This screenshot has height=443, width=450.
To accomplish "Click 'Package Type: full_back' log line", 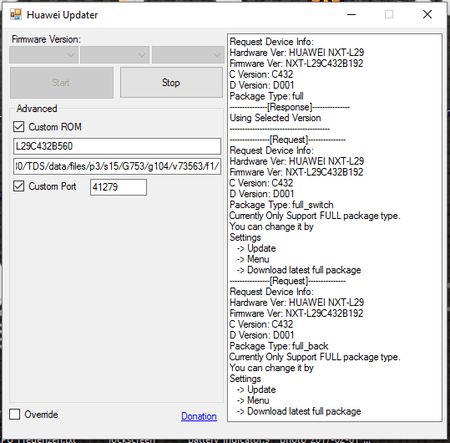I will click(x=279, y=346).
